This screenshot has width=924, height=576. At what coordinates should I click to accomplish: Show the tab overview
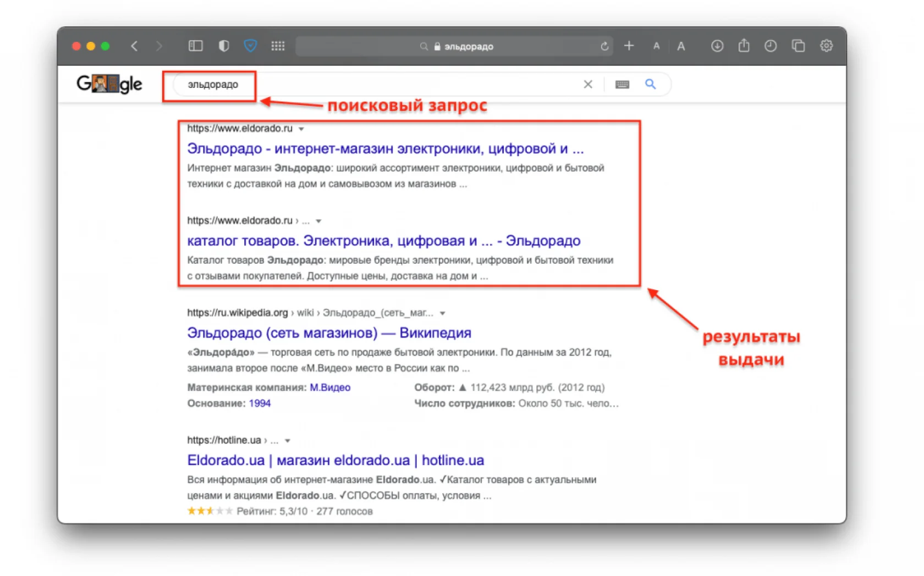(x=798, y=46)
